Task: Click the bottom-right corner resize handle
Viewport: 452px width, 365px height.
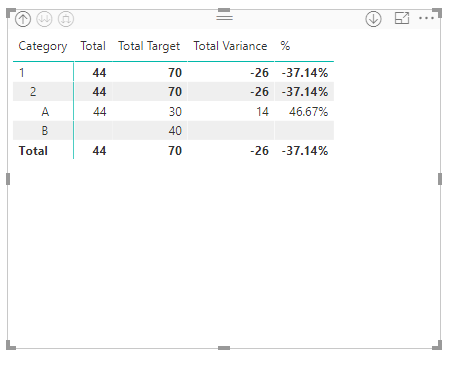Action: click(437, 345)
